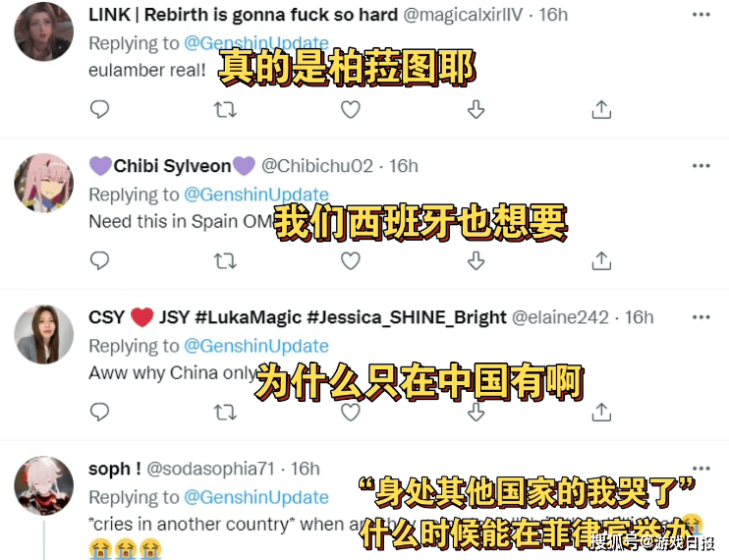This screenshot has height=560, width=729.
Task: View LINK's profile avatar
Action: [43, 31]
